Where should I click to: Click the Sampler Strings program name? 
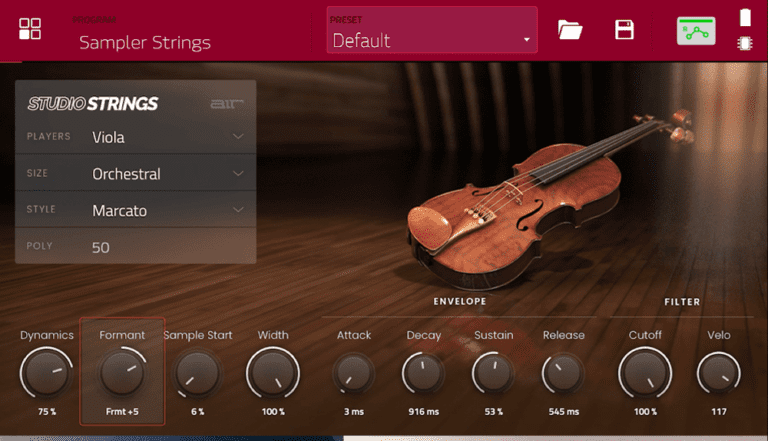pyautogui.click(x=145, y=42)
